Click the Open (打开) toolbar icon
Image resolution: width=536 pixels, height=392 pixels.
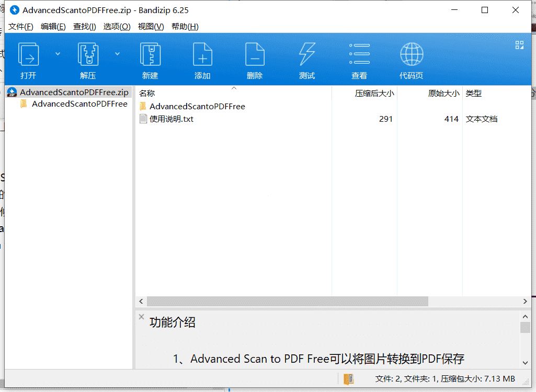[x=28, y=54]
